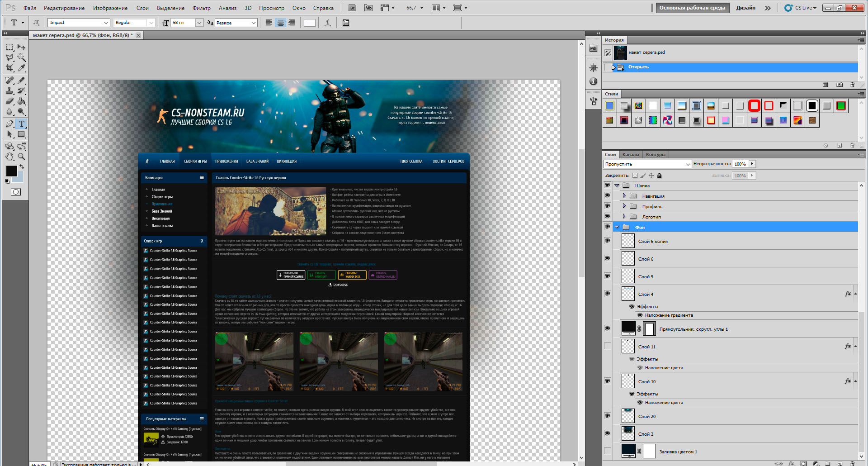Swap foreground and background colors
The image size is (868, 466).
tap(21, 167)
